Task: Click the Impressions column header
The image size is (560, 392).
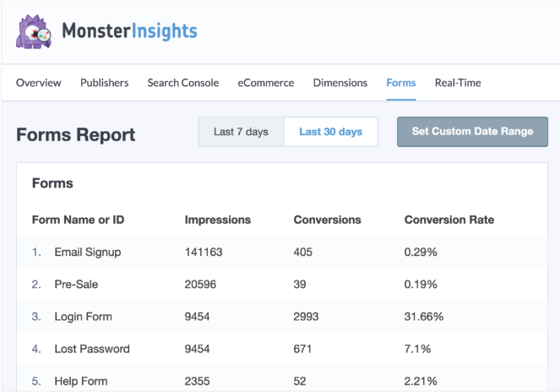Action: coord(218,220)
